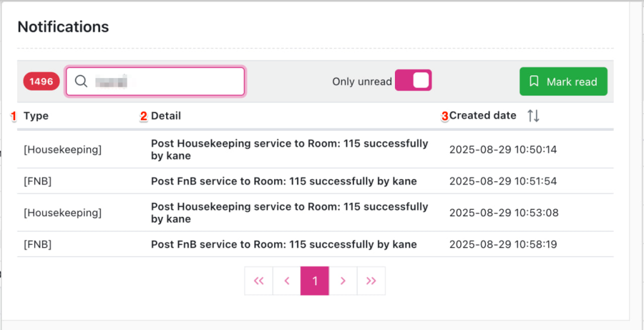This screenshot has width=644, height=330.
Task: Open the Housekeeping notification from 10:50:14
Action: click(289, 150)
